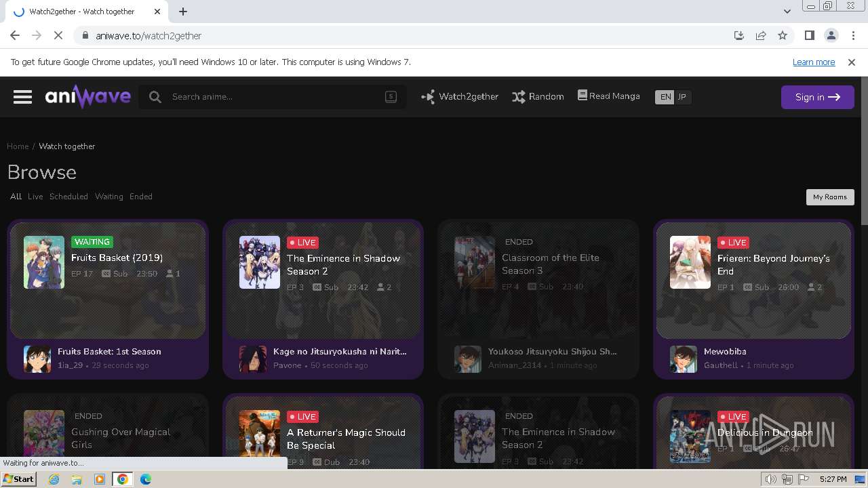Click Learn more update link
The height and width of the screenshot is (488, 868).
814,62
